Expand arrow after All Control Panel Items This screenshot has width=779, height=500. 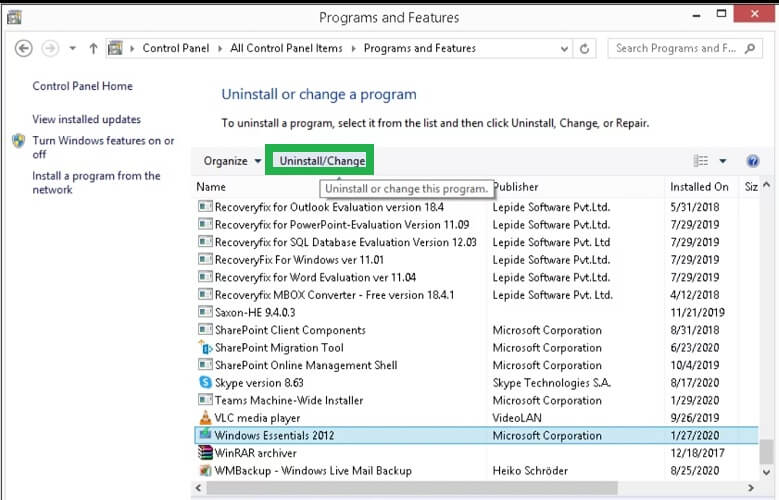[x=353, y=49]
